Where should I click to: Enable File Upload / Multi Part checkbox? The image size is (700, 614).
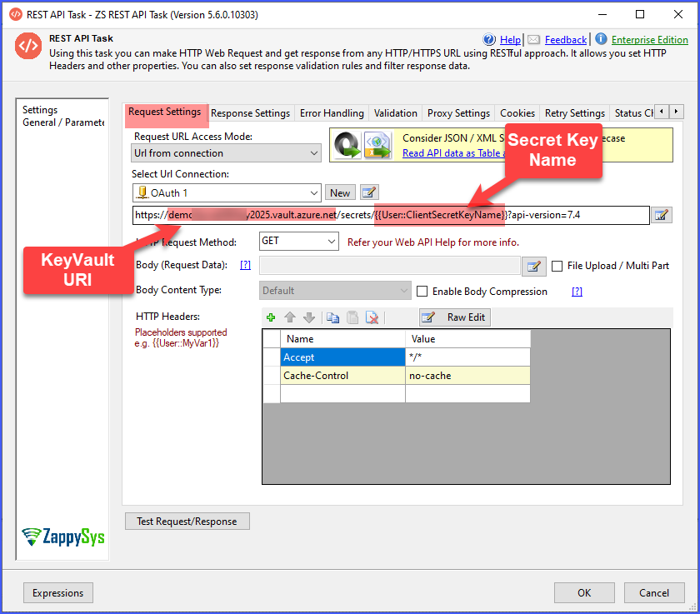[x=557, y=267]
